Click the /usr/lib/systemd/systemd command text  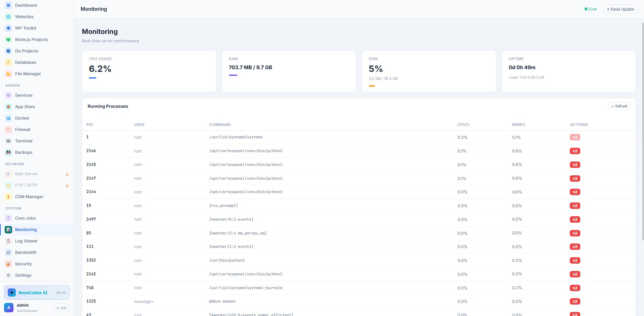(236, 137)
